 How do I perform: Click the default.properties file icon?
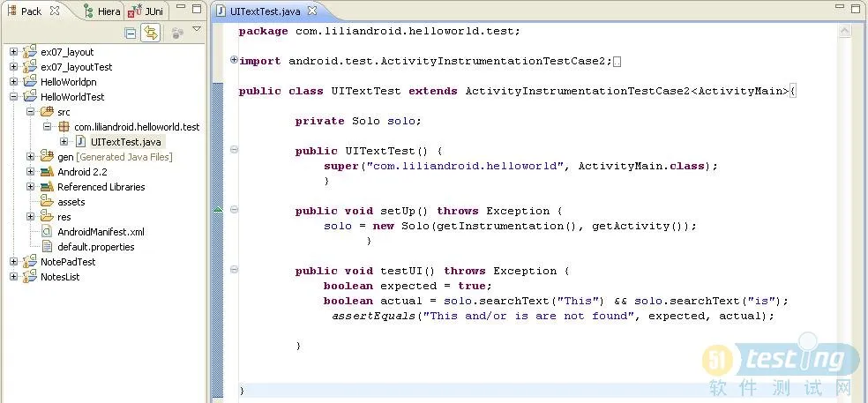[48, 246]
